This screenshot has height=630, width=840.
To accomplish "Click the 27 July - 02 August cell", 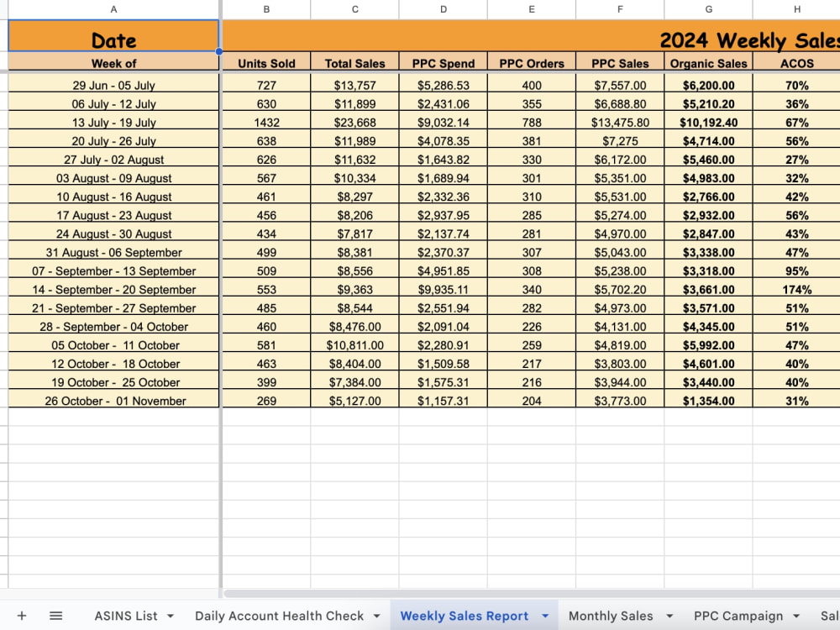I will tap(113, 159).
